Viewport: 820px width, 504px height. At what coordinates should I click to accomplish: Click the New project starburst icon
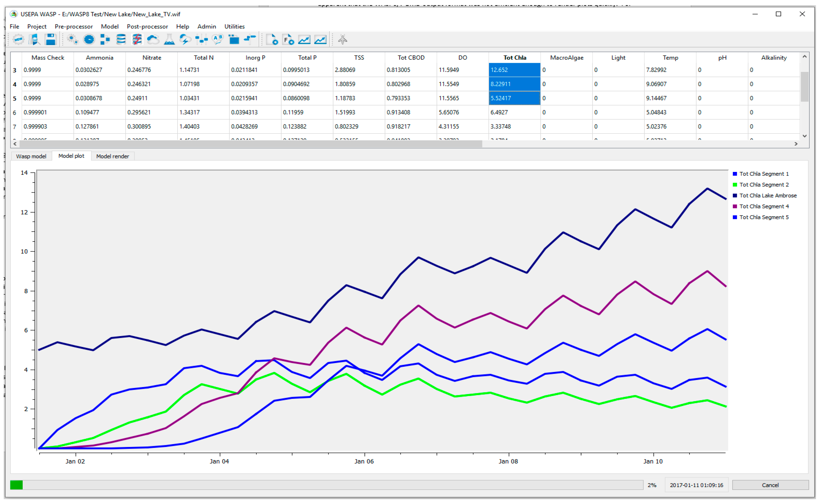coord(18,40)
